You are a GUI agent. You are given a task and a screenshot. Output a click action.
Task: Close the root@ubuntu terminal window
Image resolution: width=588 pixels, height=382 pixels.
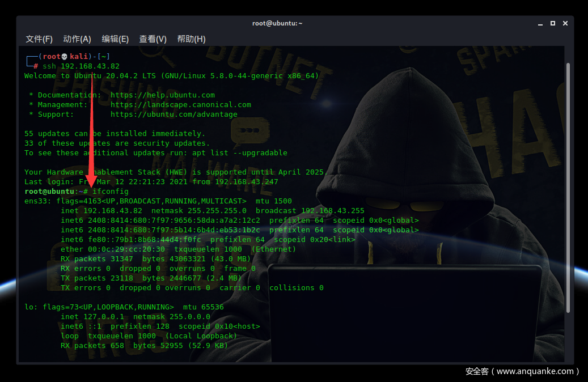[x=565, y=23]
